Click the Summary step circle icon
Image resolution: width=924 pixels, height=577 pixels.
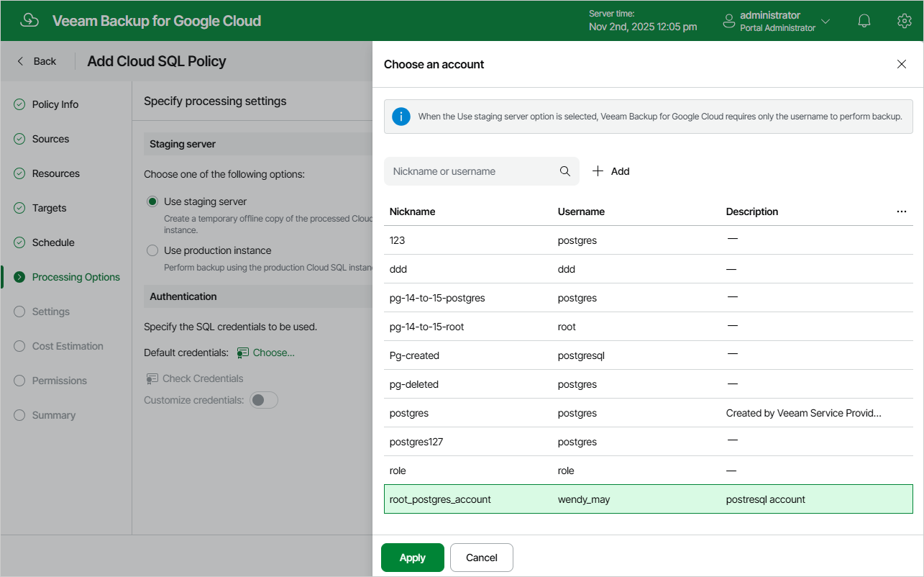pyautogui.click(x=19, y=415)
